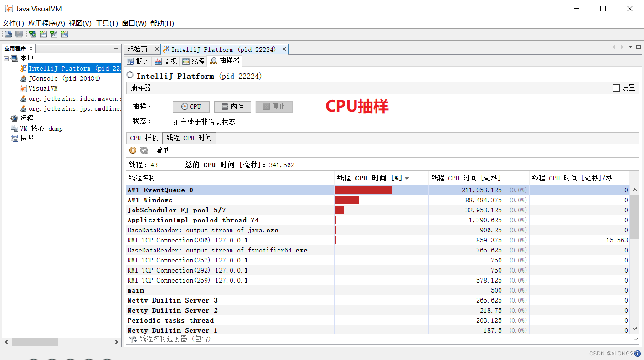The width and height of the screenshot is (644, 360).
Task: Click the applications tree scroll-right arrow
Action: (117, 342)
